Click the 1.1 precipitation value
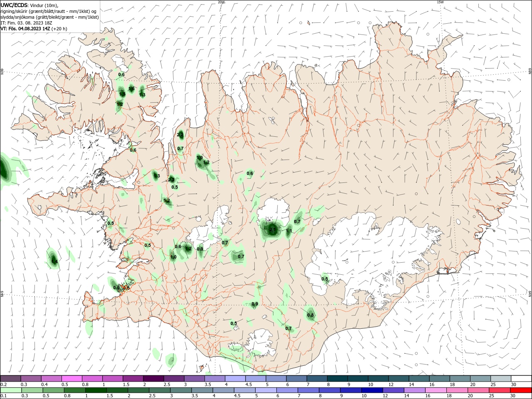This screenshot has height=399, width=532. point(289,231)
